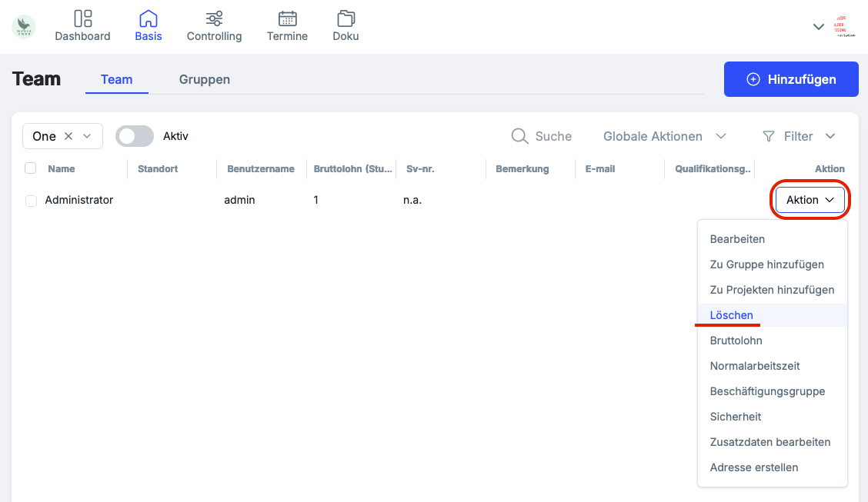Choose Löschen from the action menu

point(731,315)
